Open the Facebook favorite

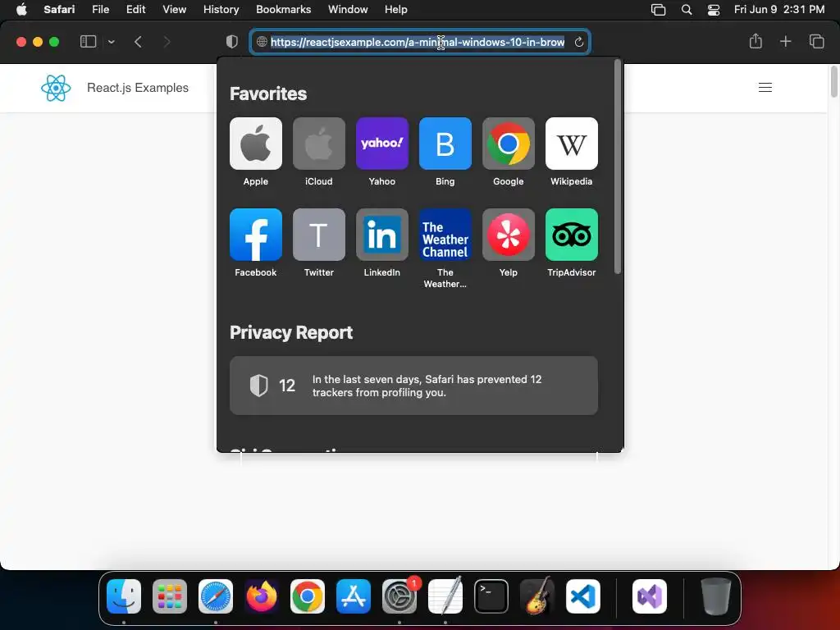click(256, 235)
